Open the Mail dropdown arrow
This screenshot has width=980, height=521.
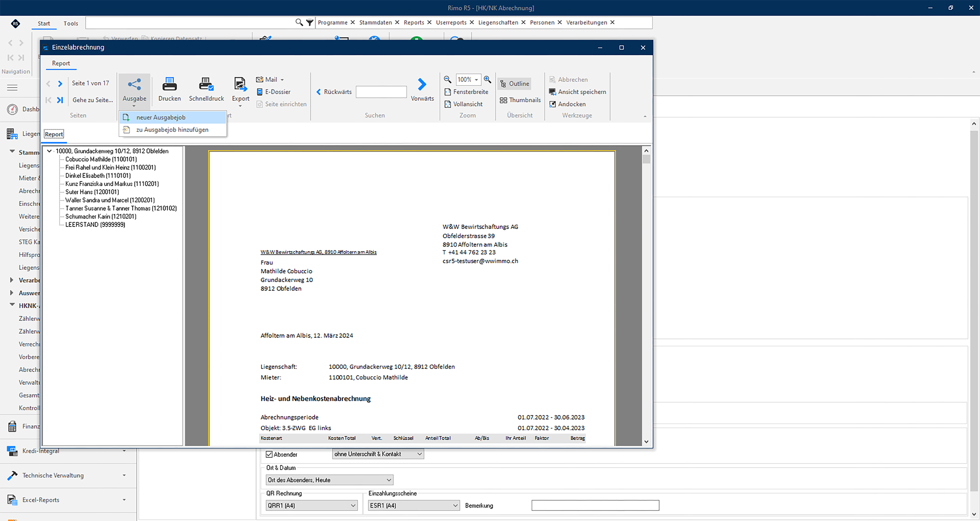tap(282, 80)
